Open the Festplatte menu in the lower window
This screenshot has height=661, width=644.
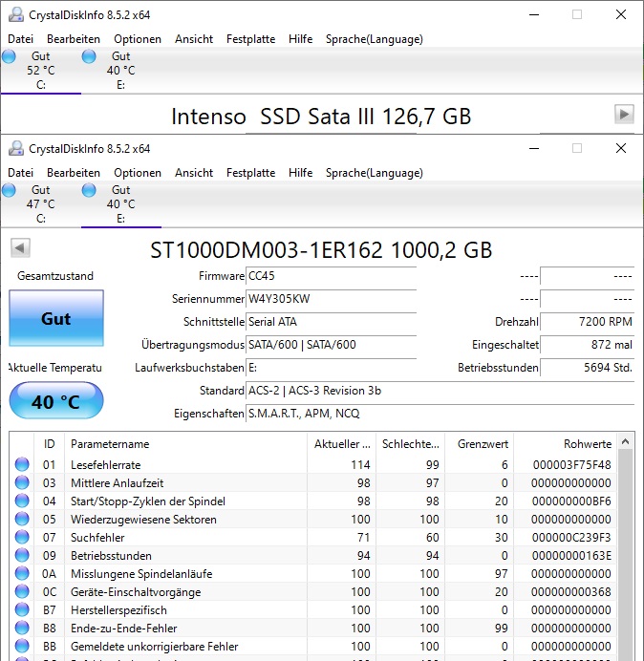[x=250, y=173]
